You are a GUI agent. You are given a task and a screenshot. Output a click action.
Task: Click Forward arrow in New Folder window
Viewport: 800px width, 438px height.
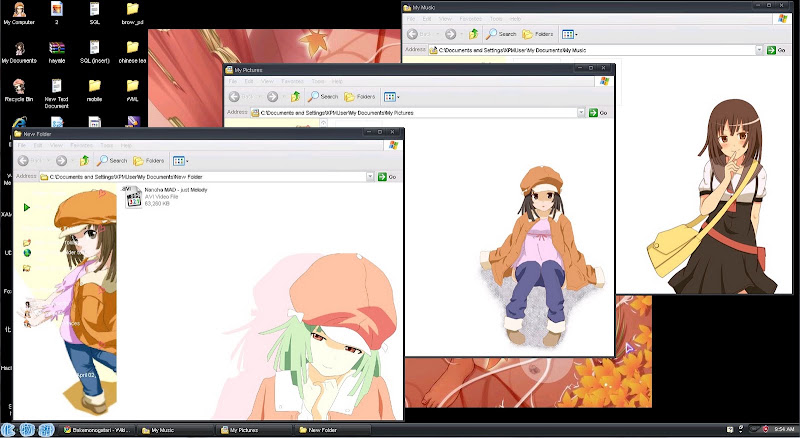[x=61, y=161]
